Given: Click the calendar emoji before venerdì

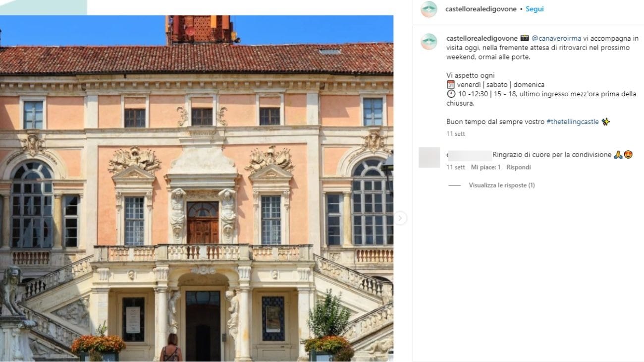Looking at the screenshot, I should click(450, 85).
